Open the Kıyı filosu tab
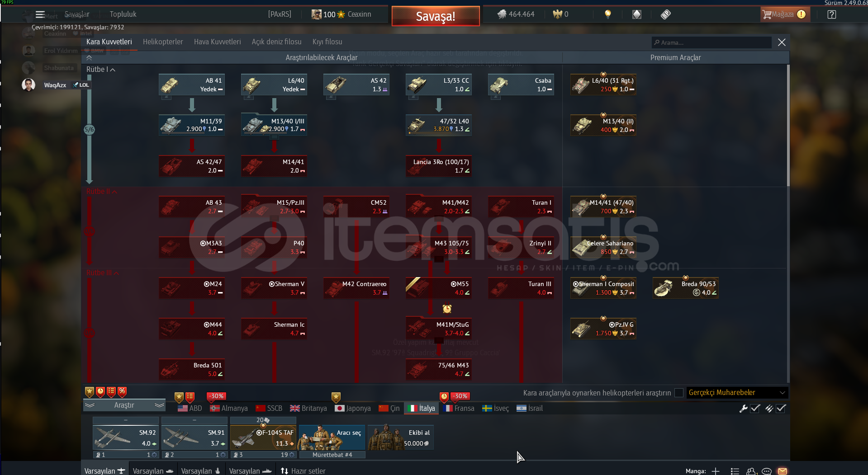The image size is (868, 475). click(327, 42)
